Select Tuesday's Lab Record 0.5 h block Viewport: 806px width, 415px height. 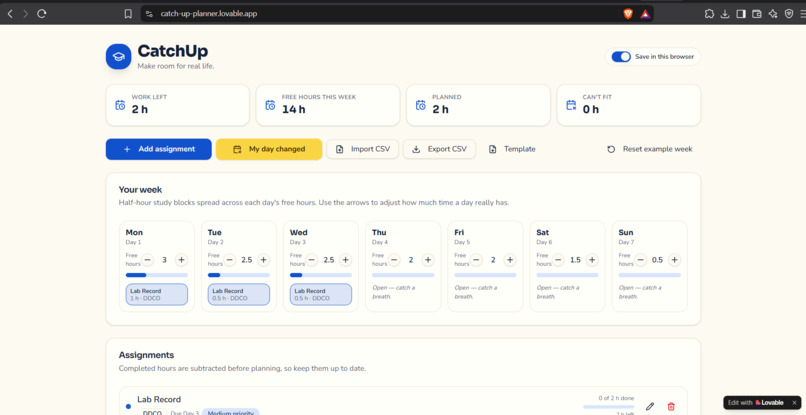point(239,294)
